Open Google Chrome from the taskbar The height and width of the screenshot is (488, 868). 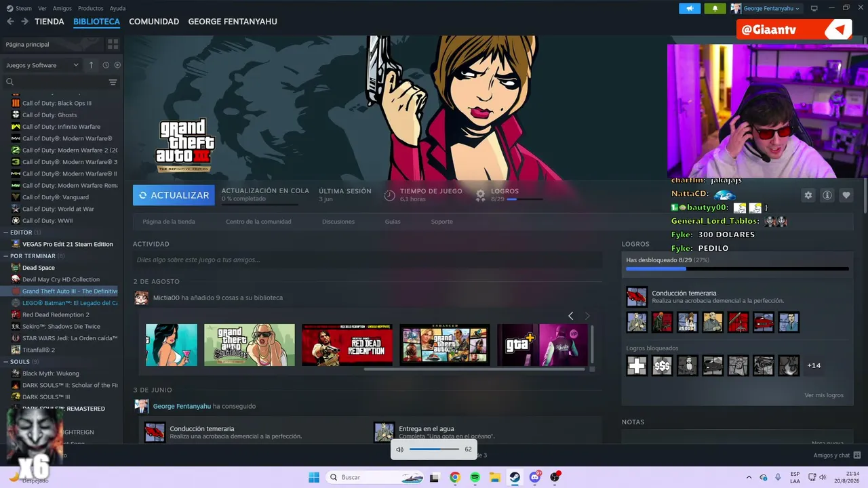pyautogui.click(x=455, y=477)
